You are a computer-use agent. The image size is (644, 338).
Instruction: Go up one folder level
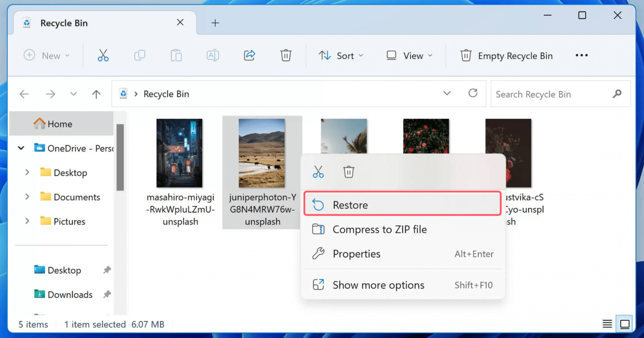click(96, 94)
